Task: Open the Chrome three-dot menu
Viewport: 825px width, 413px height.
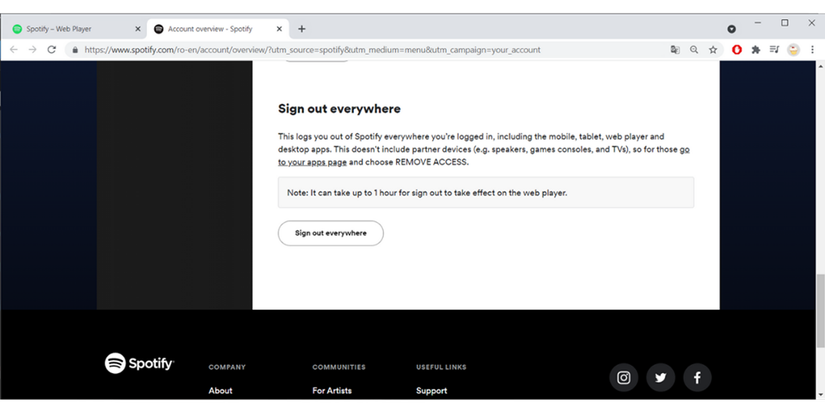Action: click(x=812, y=49)
